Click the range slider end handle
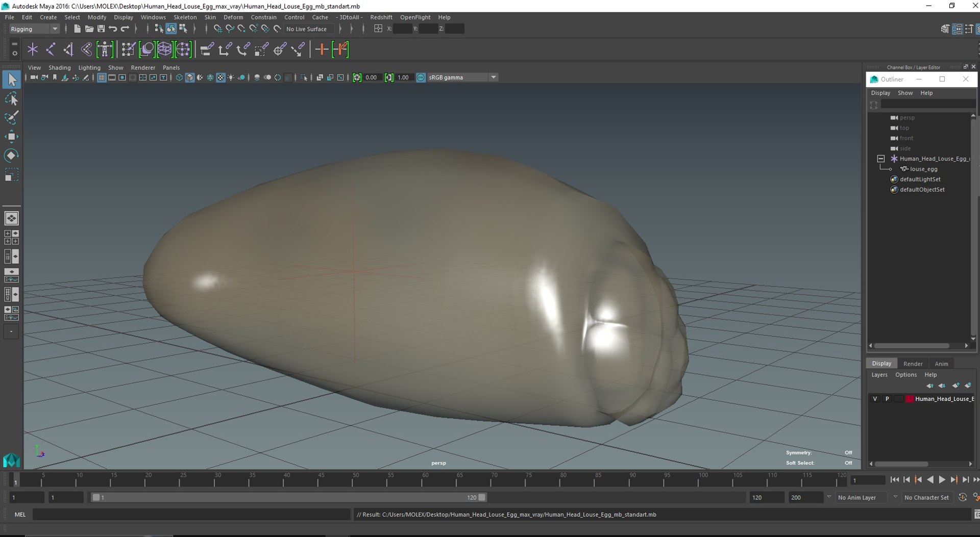Screen dimensions: 980x537 (482, 498)
